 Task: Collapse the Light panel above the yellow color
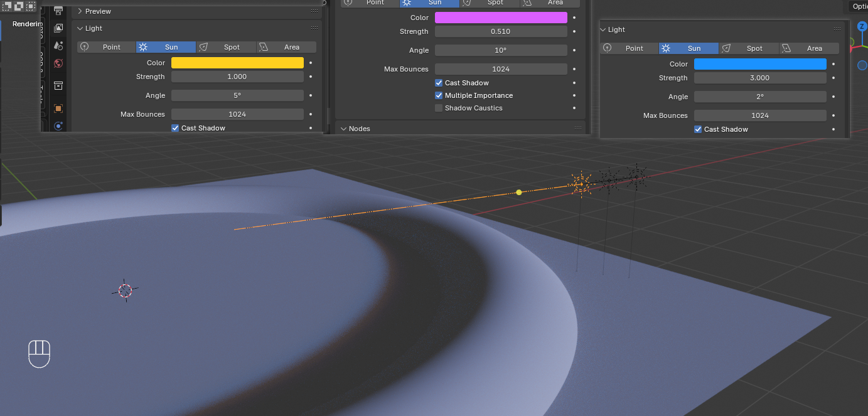click(x=80, y=28)
